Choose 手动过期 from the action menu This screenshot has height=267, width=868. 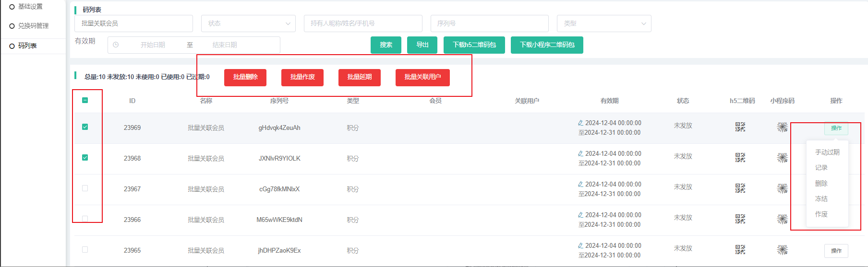pos(827,152)
